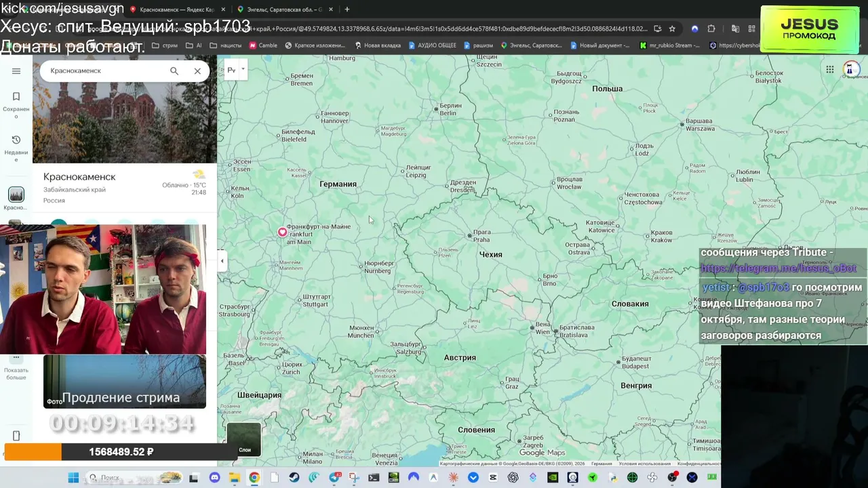Clear the Краснокаменск search with the X
The height and width of the screenshot is (488, 868).
coord(197,70)
